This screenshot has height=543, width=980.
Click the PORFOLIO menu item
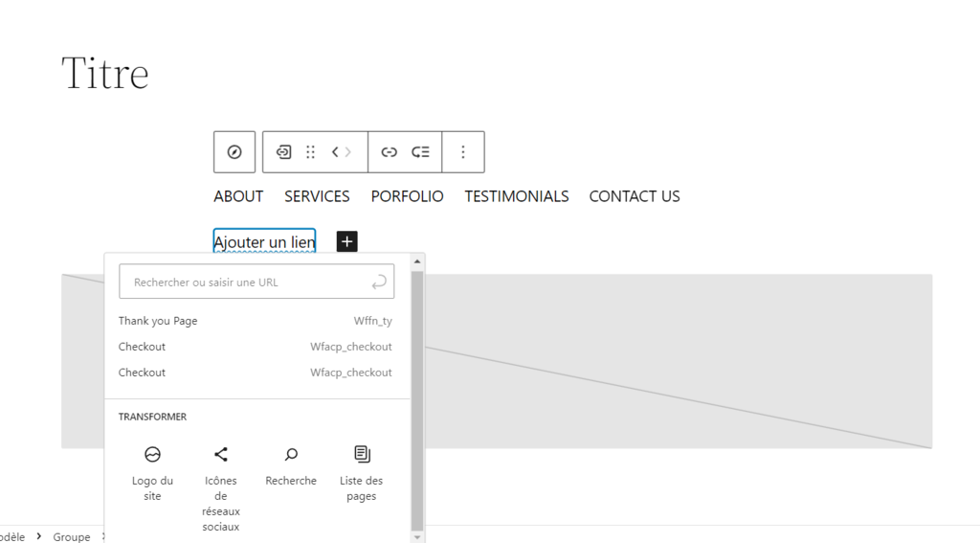pyautogui.click(x=407, y=196)
